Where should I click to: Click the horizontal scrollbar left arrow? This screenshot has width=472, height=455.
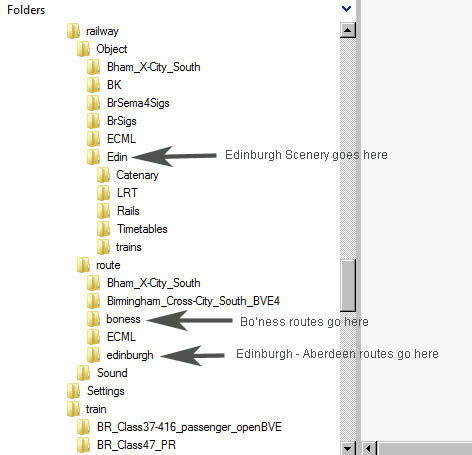click(x=369, y=448)
